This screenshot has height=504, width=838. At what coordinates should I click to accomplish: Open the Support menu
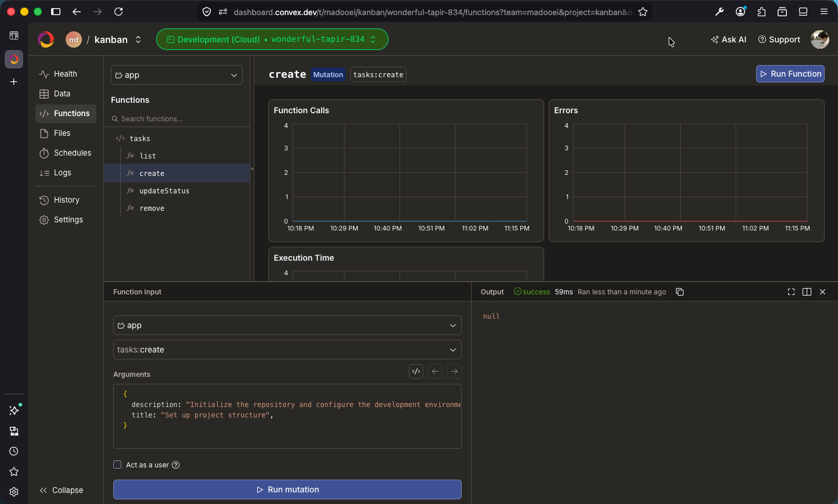click(779, 39)
